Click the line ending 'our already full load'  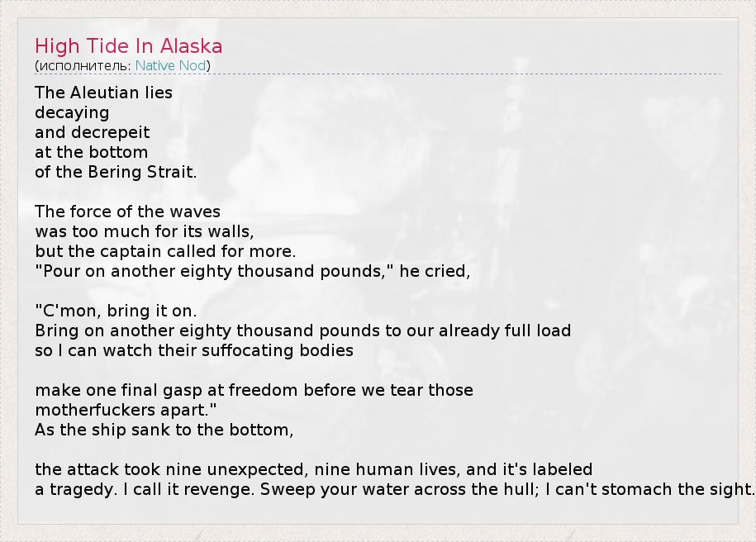(x=302, y=330)
